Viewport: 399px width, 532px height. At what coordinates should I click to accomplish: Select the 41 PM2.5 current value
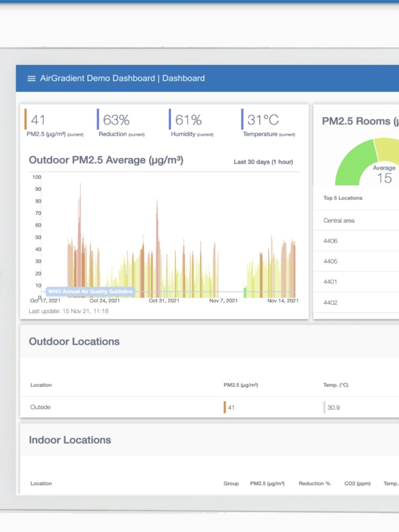coord(38,120)
